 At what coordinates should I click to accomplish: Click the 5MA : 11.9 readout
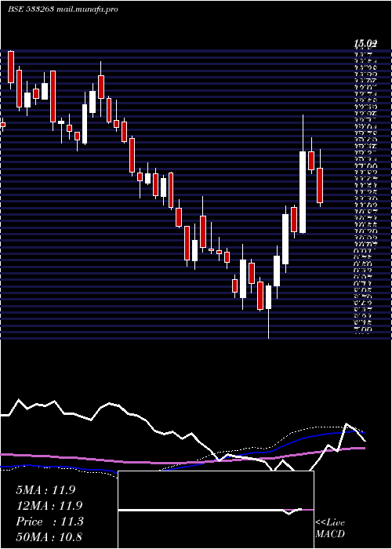(x=45, y=490)
